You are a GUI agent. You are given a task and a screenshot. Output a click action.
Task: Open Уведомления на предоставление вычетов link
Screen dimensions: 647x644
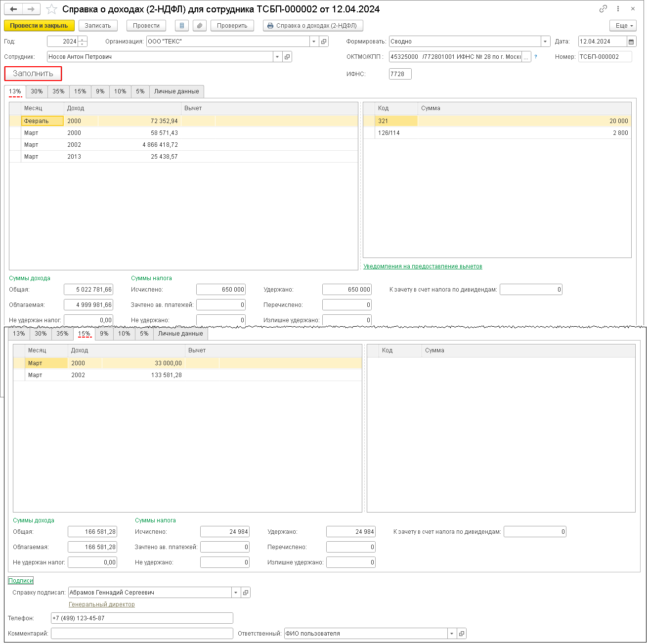pyautogui.click(x=423, y=266)
